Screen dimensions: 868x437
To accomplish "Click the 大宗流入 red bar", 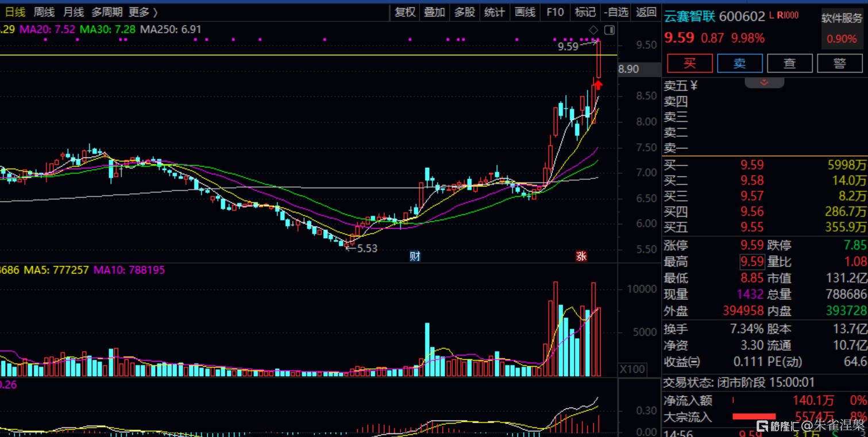I will coord(754,416).
